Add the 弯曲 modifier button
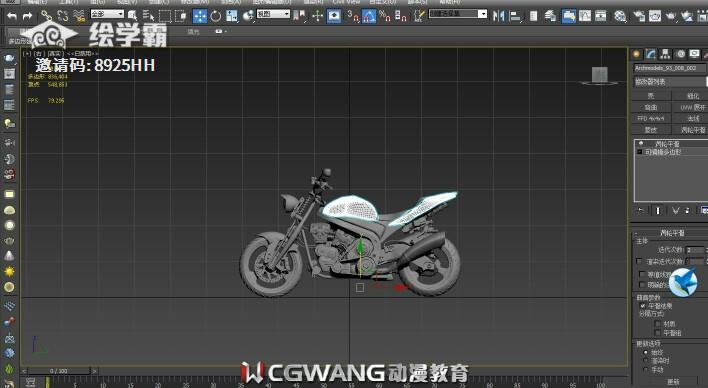Viewport: 708px width, 388px height. (x=651, y=107)
